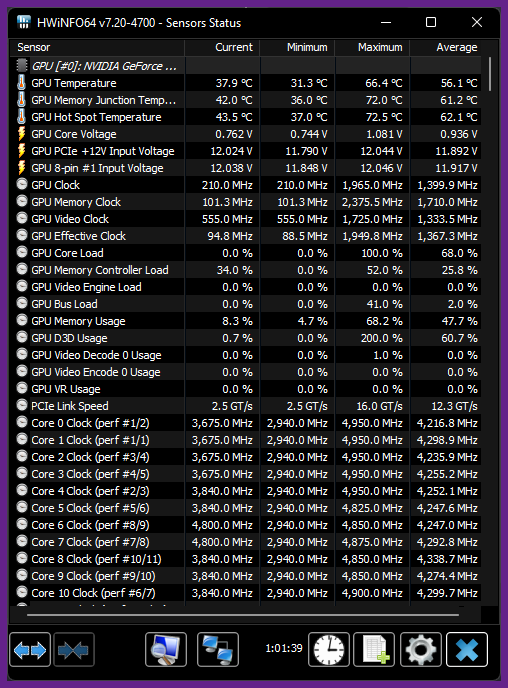508x688 pixels.
Task: Click the 34.0 % current memory controller load
Action: pos(235,270)
